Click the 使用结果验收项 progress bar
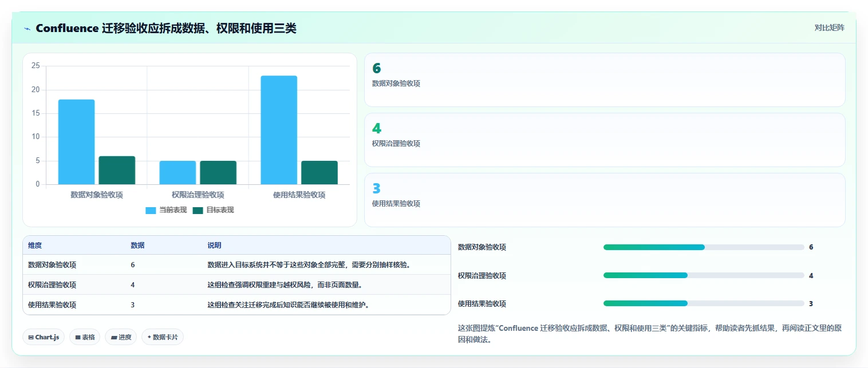Screen dimensions: 868x368 tap(704, 303)
